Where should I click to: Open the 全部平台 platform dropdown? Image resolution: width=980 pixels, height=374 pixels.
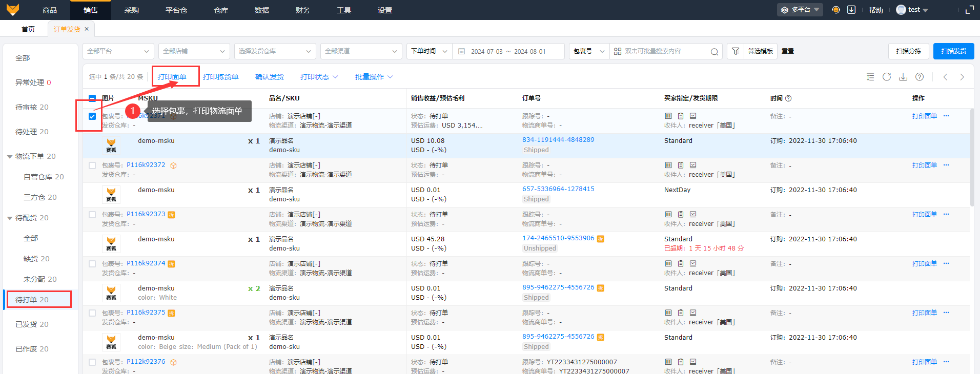pyautogui.click(x=118, y=51)
